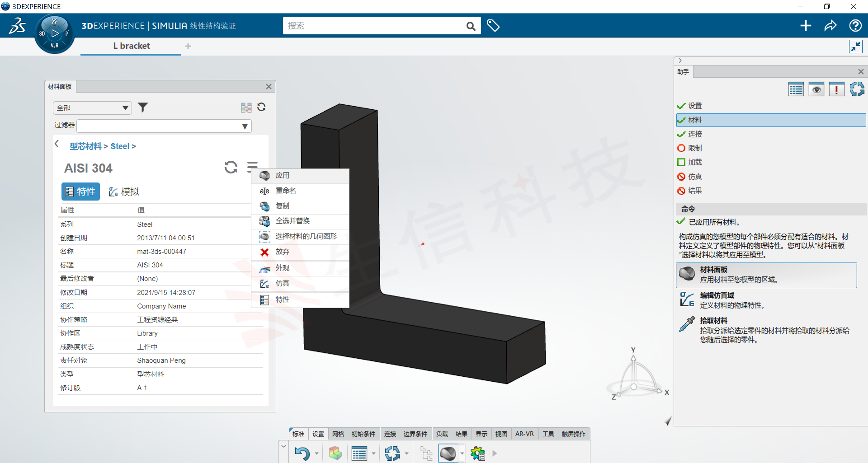Expand the update icon dropdown arrow
This screenshot has width=868, height=463.
(x=406, y=454)
